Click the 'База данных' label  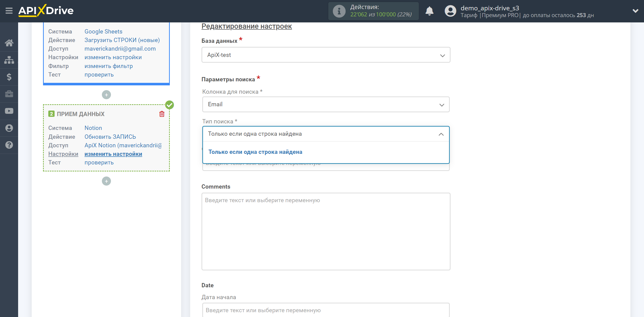(219, 41)
